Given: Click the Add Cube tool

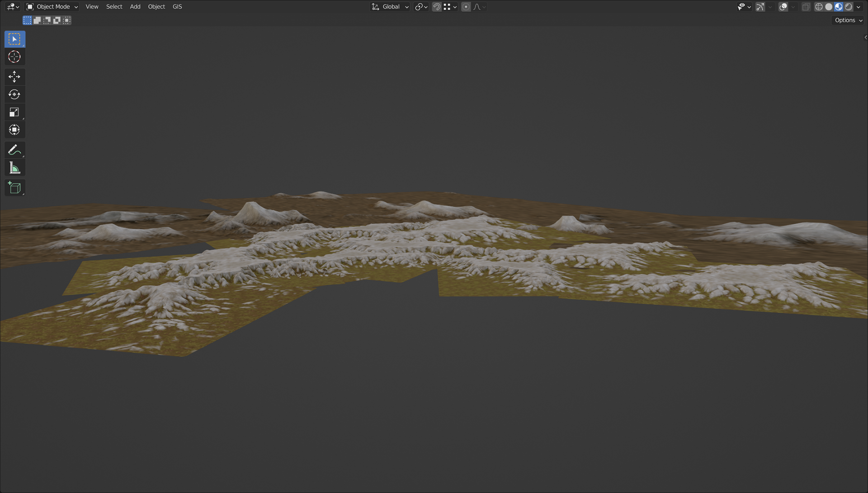Looking at the screenshot, I should coord(14,188).
